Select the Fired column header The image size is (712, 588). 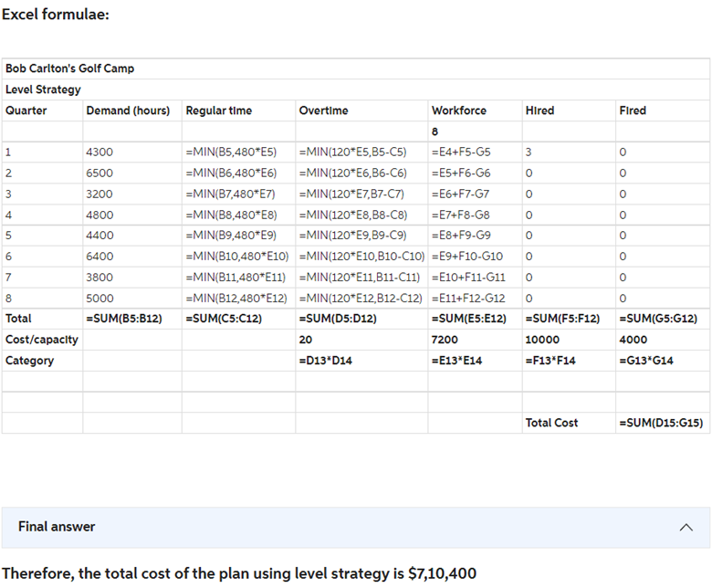click(633, 110)
